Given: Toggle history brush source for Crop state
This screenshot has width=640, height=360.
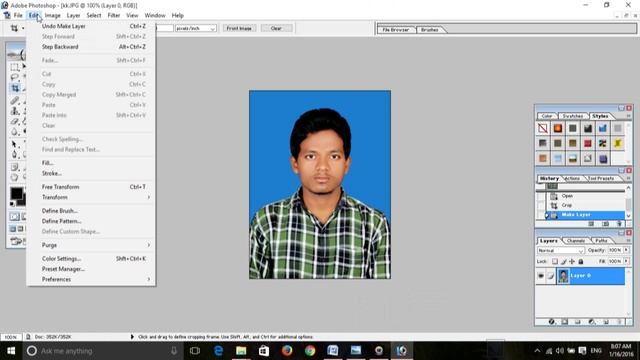Looking at the screenshot, I should (x=541, y=205).
